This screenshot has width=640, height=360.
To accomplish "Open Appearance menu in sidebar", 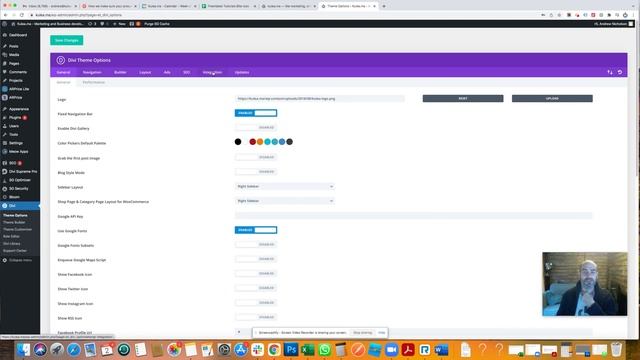I will 19,109.
